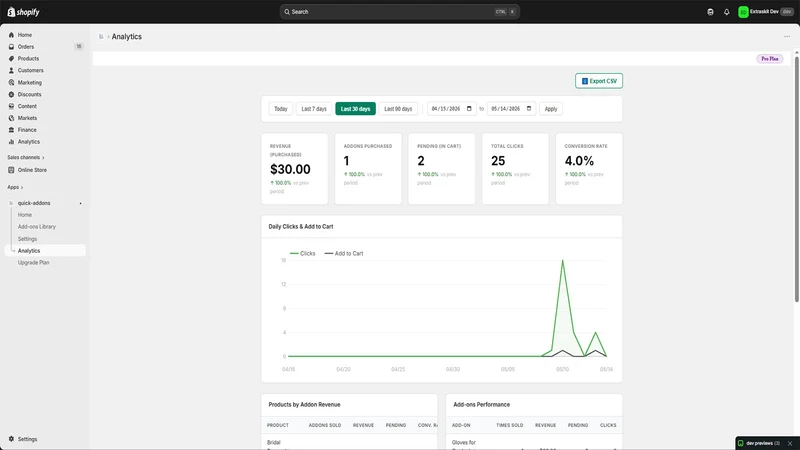Select Today date range
The width and height of the screenshot is (800, 450).
point(281,109)
